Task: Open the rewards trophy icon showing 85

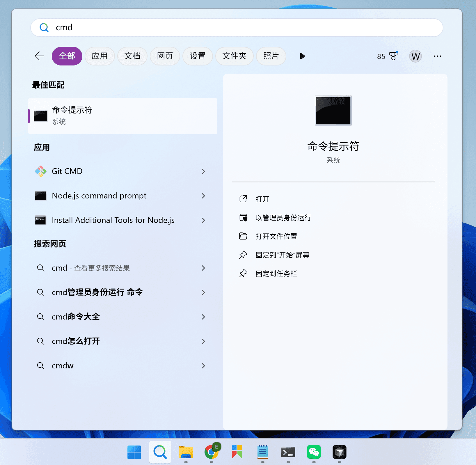Action: click(x=393, y=56)
